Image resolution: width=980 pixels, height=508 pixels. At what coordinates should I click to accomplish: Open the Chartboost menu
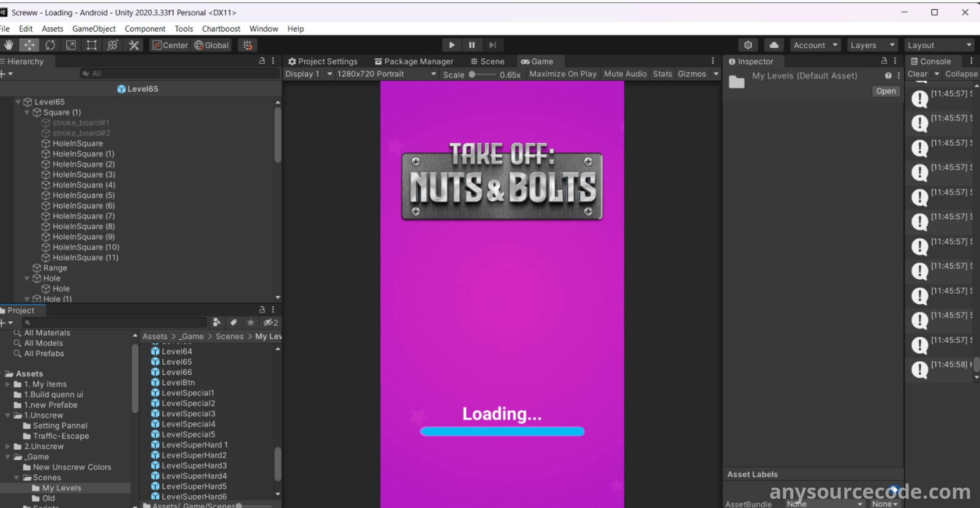(221, 28)
